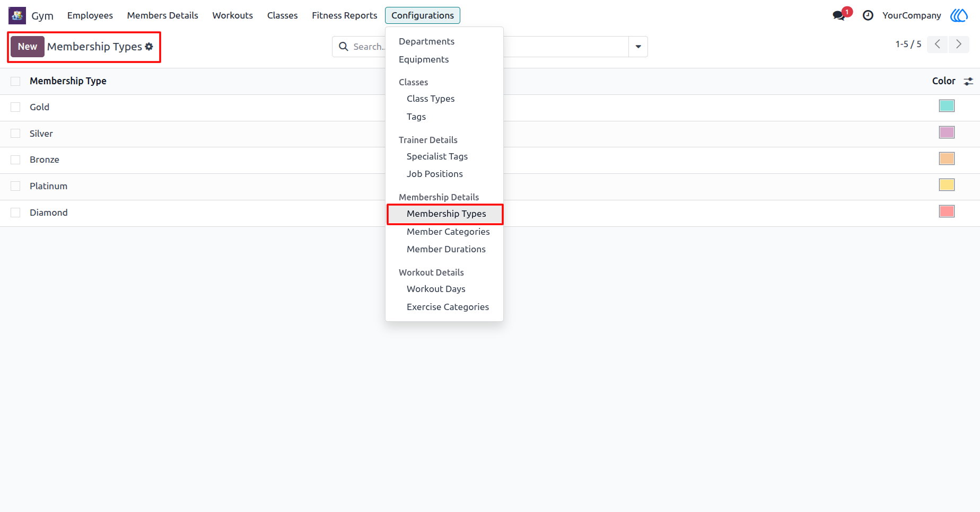Expand the search options dropdown arrow
The width and height of the screenshot is (980, 512).
[638, 47]
